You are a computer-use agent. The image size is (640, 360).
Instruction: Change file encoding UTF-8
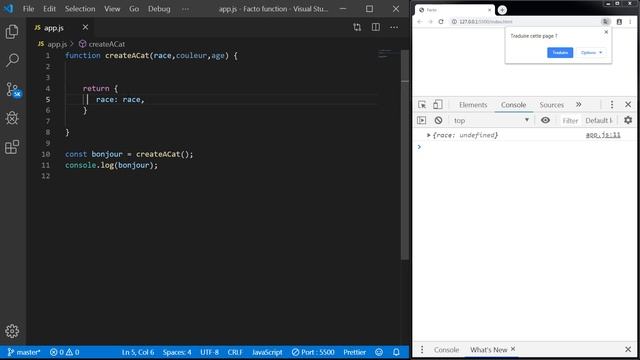coord(209,352)
